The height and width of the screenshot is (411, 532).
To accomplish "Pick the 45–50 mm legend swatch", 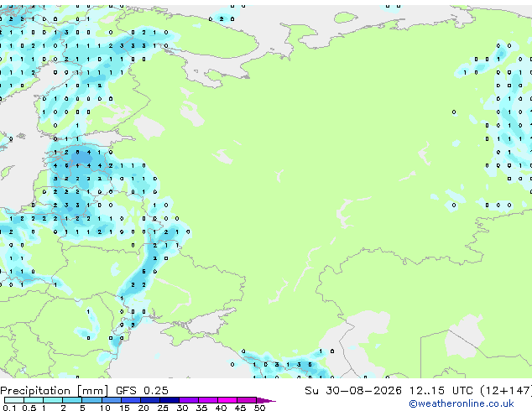I will pos(247,400).
